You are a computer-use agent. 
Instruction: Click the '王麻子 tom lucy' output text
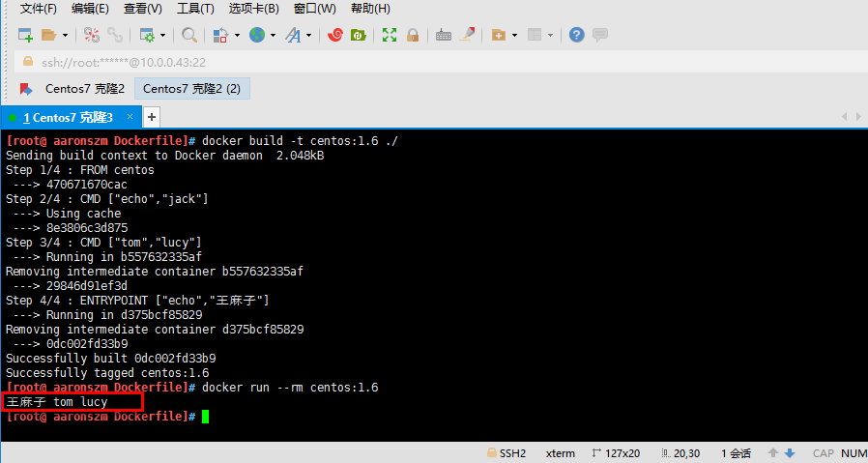coord(57,401)
